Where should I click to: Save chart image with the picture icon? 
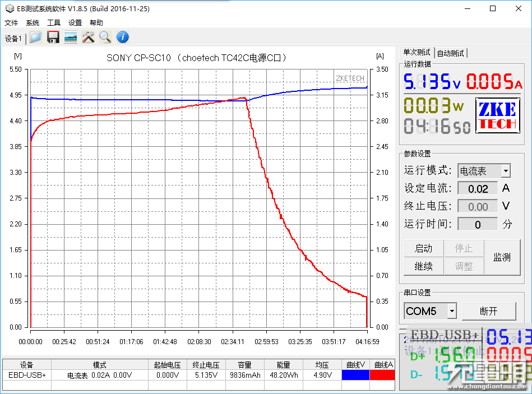pos(71,38)
